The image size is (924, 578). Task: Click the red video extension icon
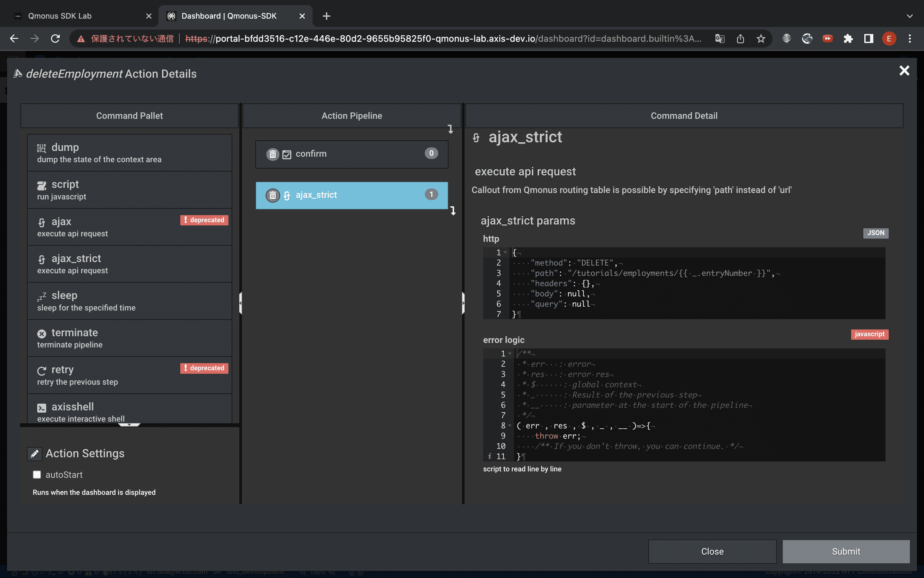827,39
